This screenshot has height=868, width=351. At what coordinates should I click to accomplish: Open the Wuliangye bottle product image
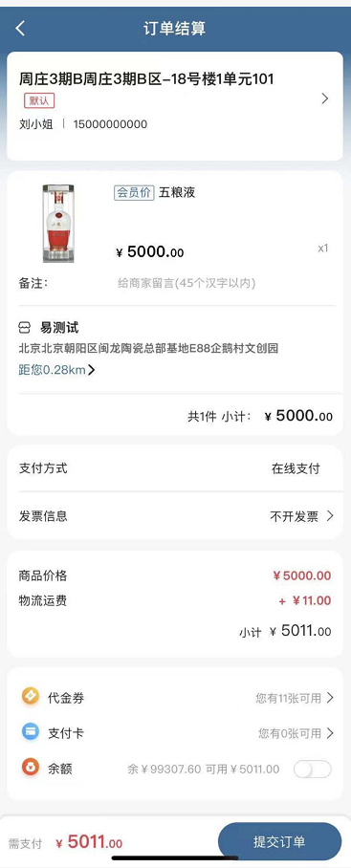59,223
